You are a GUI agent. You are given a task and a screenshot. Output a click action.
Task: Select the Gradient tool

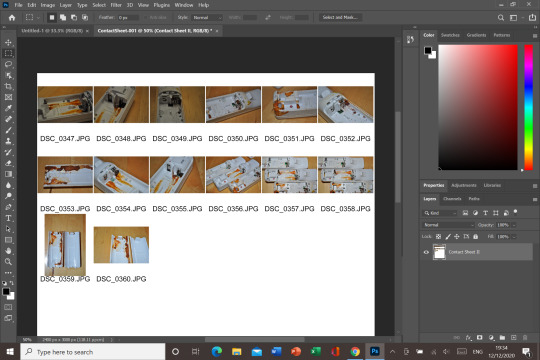pos(8,174)
